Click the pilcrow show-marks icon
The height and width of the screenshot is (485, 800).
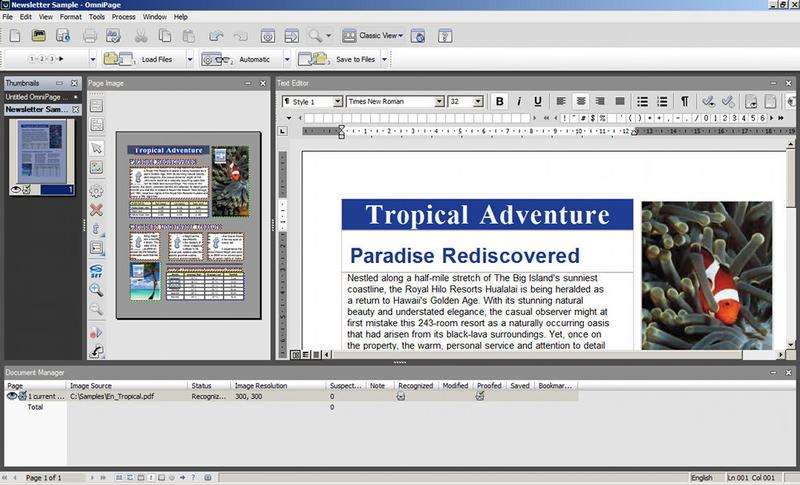[685, 102]
